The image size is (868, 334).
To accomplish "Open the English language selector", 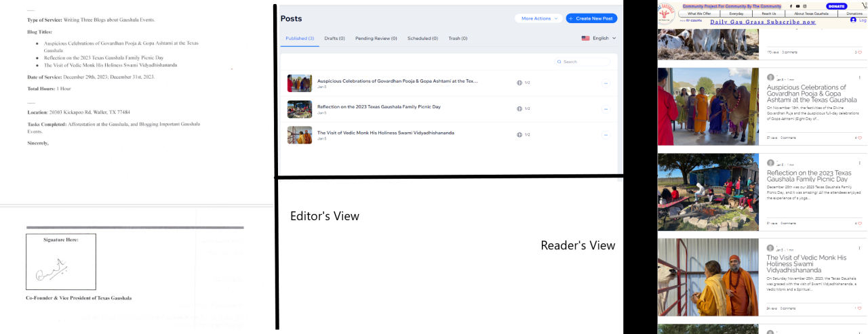I will point(599,39).
